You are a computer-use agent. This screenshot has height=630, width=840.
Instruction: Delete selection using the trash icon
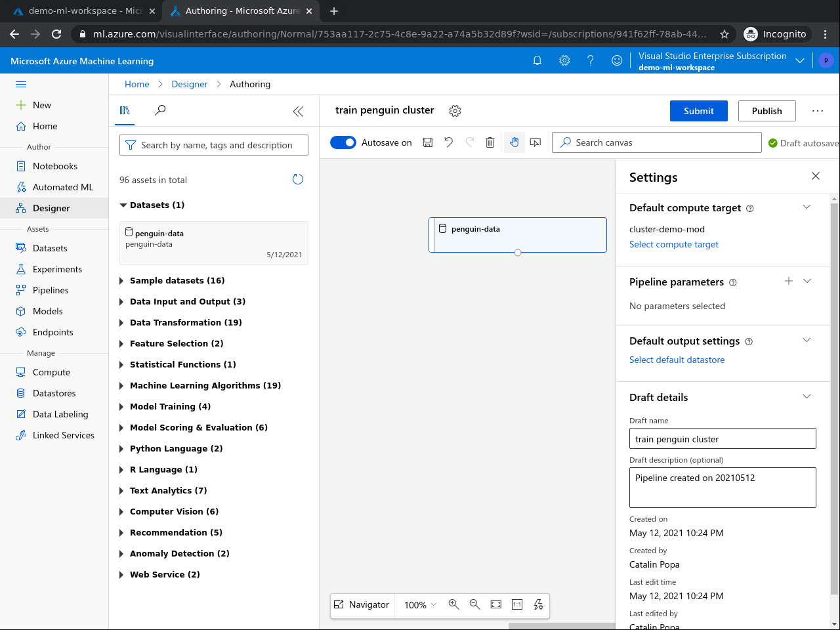pos(490,142)
